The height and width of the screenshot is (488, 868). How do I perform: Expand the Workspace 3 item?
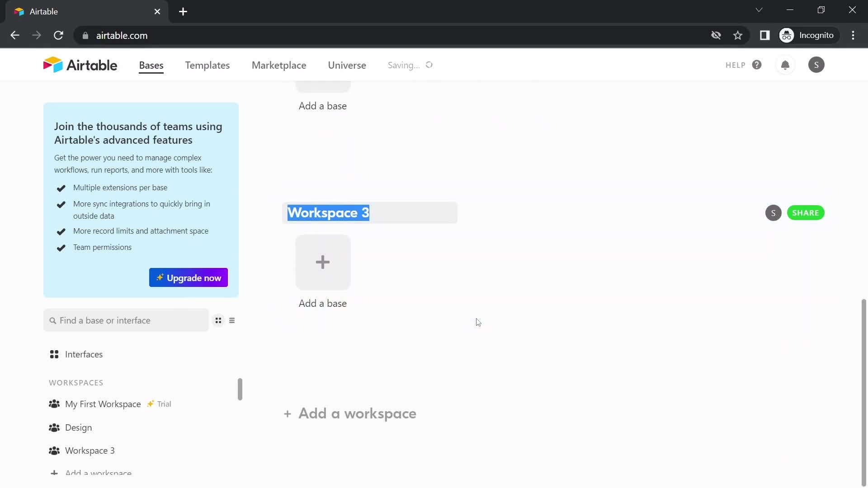pos(90,450)
